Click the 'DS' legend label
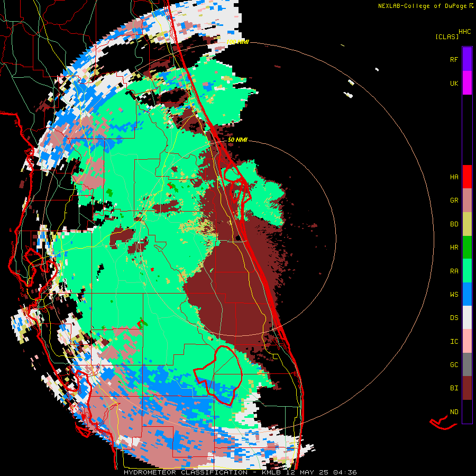476x476 pixels. [454, 318]
